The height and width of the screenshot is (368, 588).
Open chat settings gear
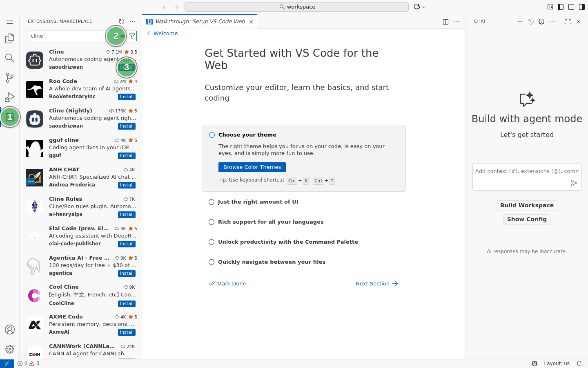coord(541,22)
